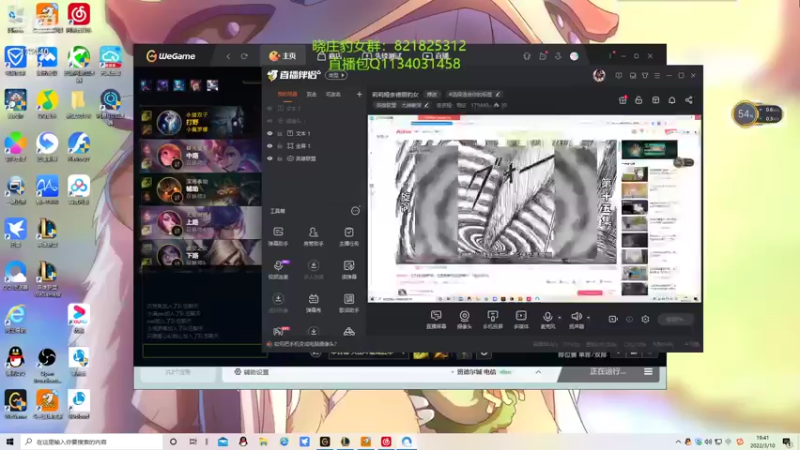Click the layout icon above the preview
800x450 pixels.
pyautogui.click(x=656, y=100)
